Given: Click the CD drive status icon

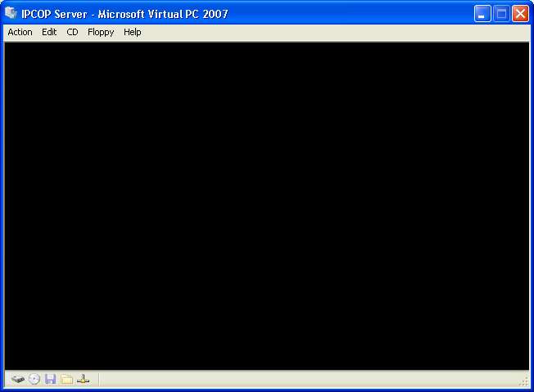Looking at the screenshot, I should (34, 379).
